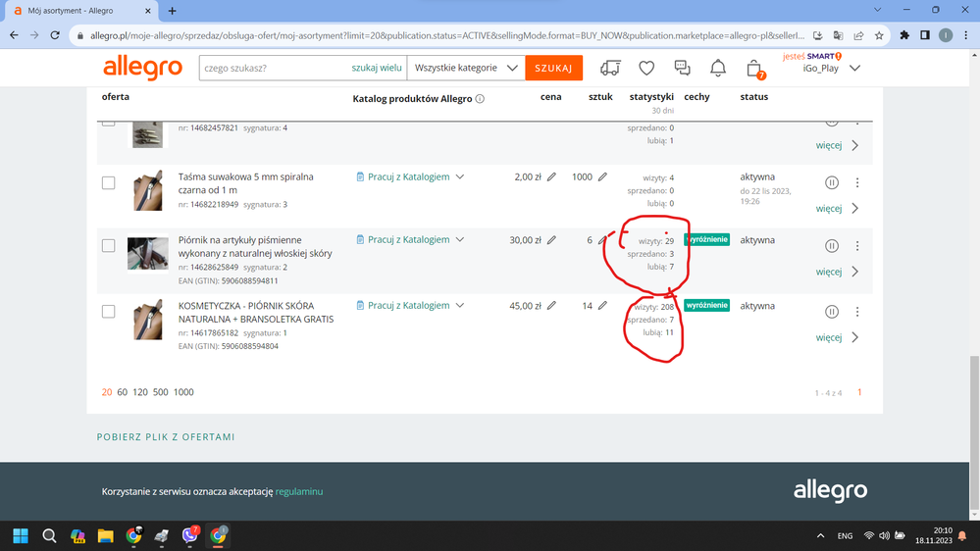Viewport: 980px width, 551px height.
Task: Show 1000 offers per page
Action: click(x=183, y=392)
